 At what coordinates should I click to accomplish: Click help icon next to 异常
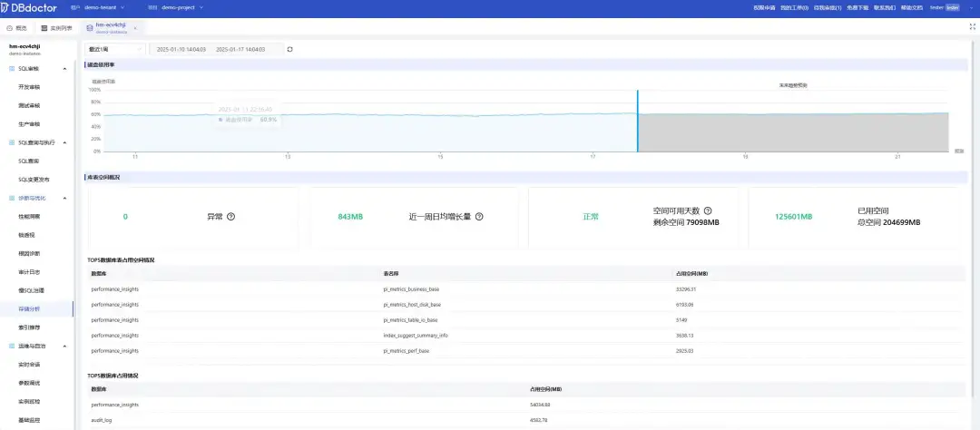pos(230,216)
